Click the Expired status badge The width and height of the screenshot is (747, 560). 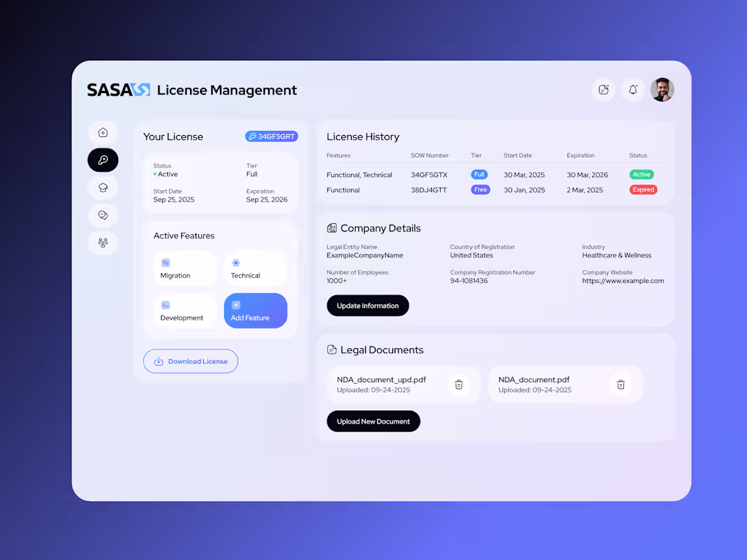643,189
